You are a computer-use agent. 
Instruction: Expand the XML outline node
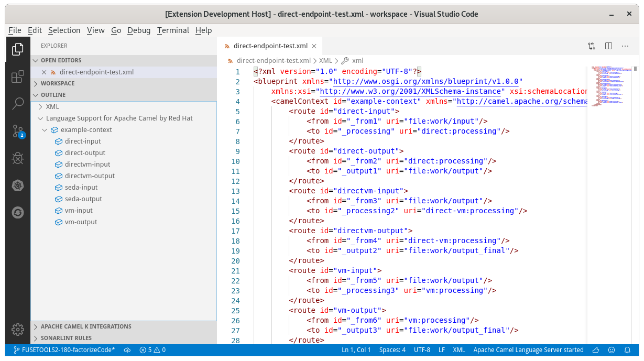tap(41, 107)
